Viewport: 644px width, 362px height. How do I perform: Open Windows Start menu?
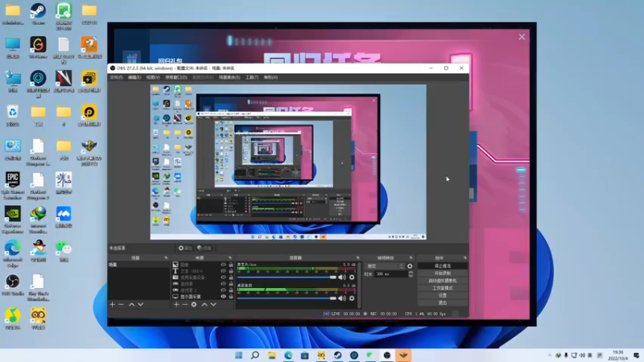click(238, 355)
